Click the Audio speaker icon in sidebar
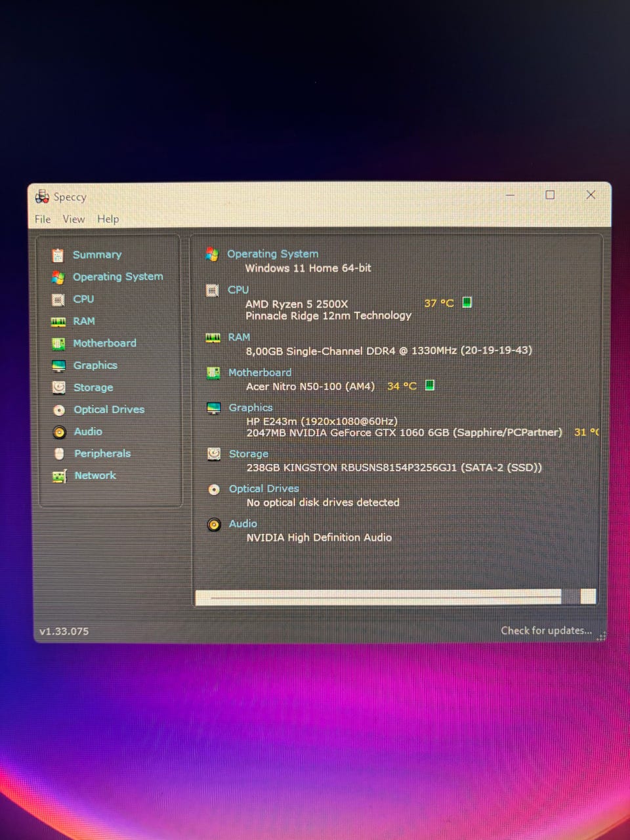The width and height of the screenshot is (630, 840). pyautogui.click(x=60, y=432)
